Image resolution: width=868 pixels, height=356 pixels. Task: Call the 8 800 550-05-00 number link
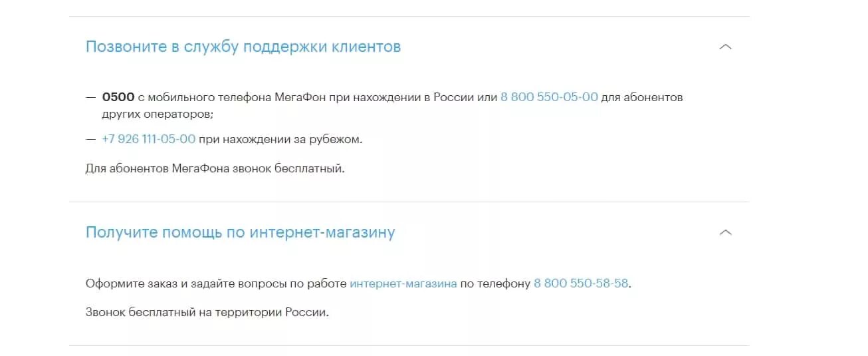tap(549, 97)
